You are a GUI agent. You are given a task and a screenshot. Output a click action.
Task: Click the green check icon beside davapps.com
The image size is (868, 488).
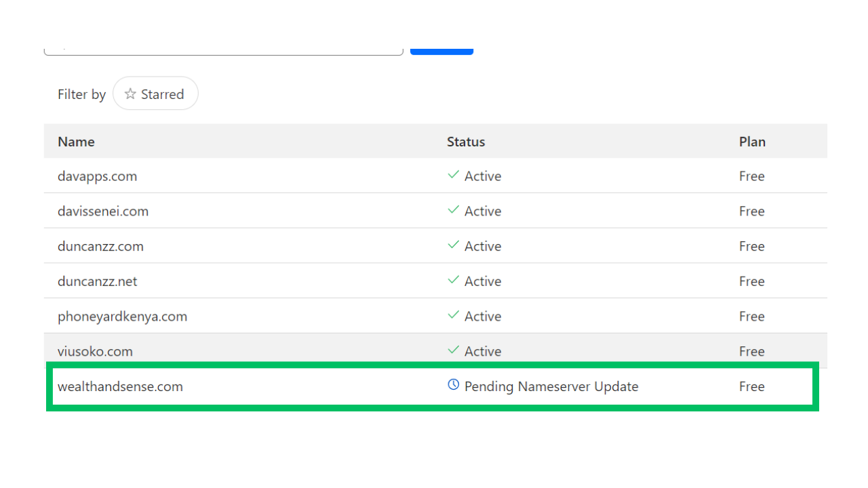453,175
